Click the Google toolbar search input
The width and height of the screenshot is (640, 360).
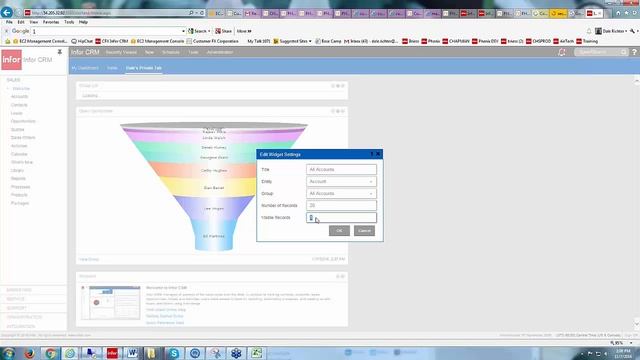pos(106,31)
